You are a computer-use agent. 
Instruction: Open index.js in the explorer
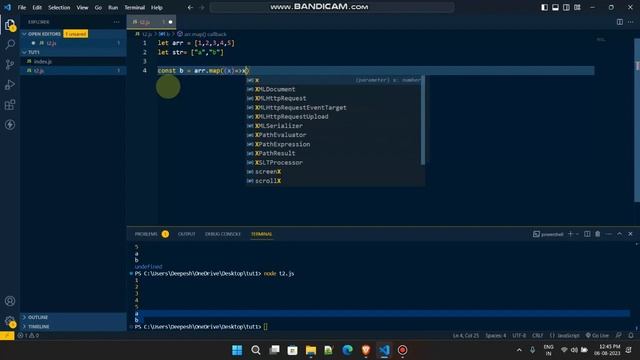tap(73, 61)
